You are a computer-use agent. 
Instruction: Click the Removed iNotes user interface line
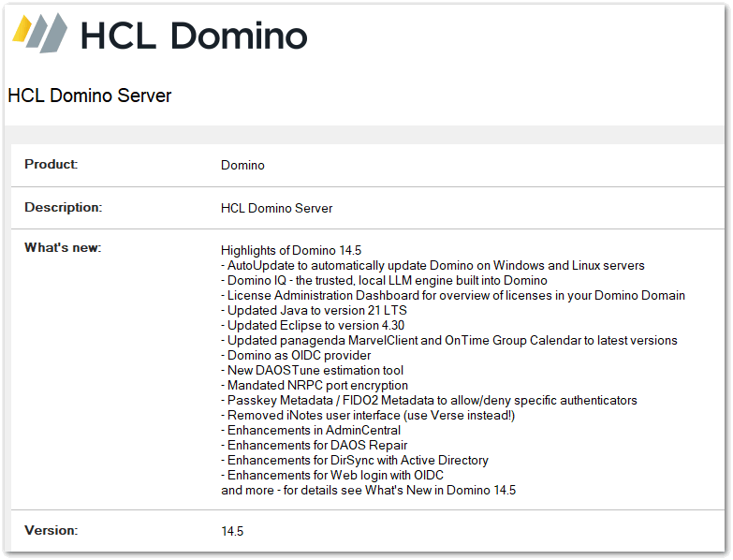(x=368, y=415)
